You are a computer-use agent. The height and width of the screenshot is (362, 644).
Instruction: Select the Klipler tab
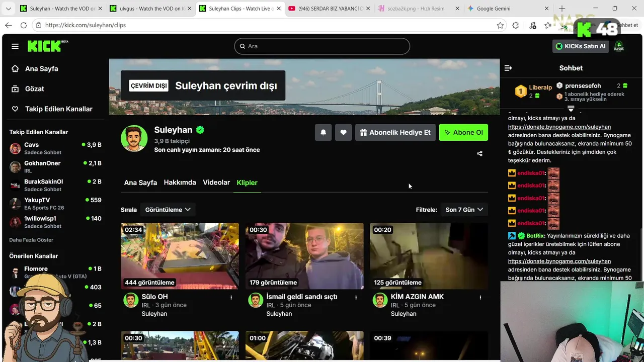point(247,183)
